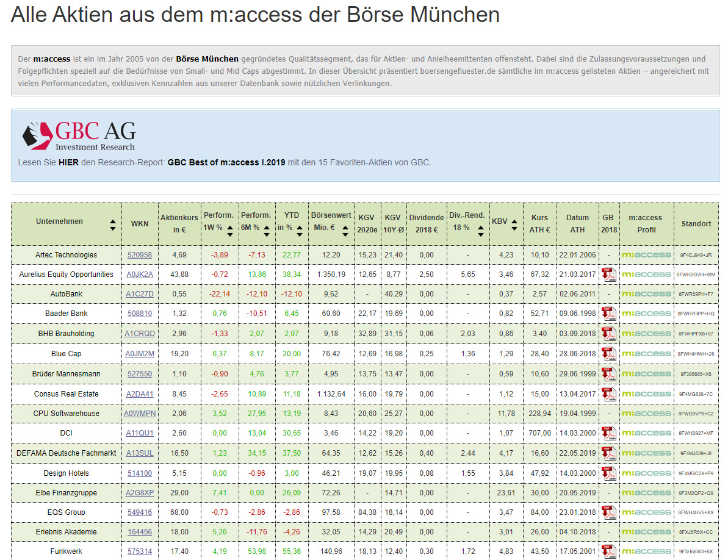Open WKN link 164456
The width and height of the screenshot is (728, 560).
pyautogui.click(x=140, y=532)
